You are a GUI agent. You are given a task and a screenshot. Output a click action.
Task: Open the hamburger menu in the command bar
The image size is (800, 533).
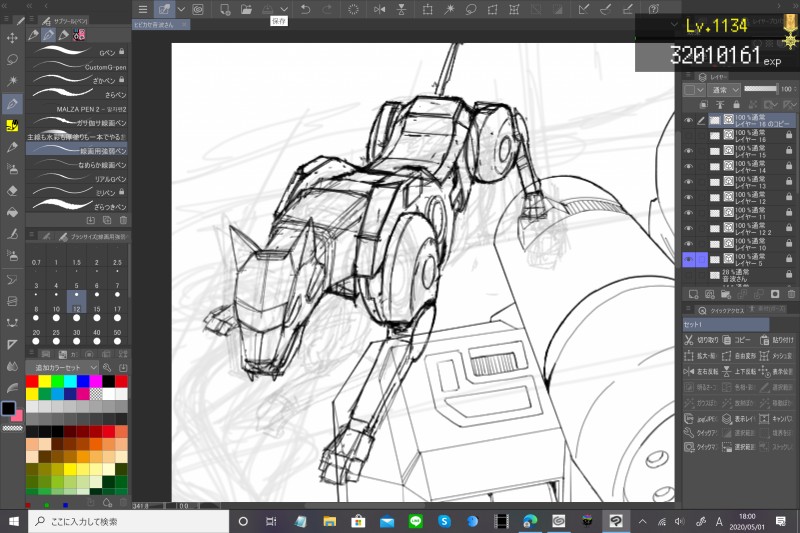pos(142,9)
